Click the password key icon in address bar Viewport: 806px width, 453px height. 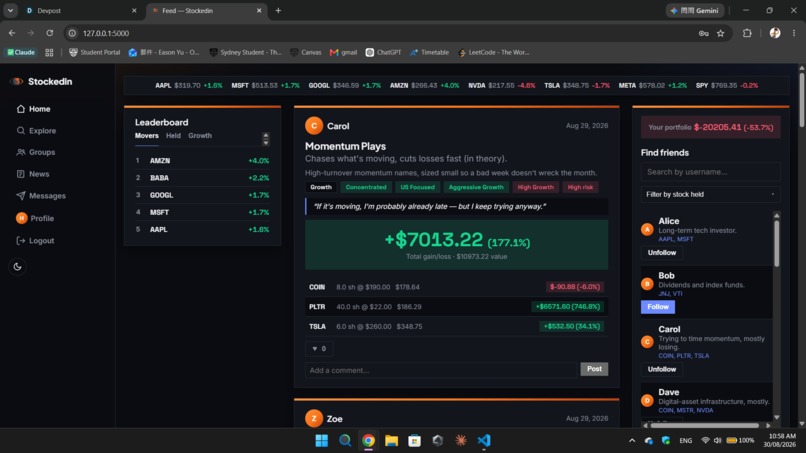point(704,33)
